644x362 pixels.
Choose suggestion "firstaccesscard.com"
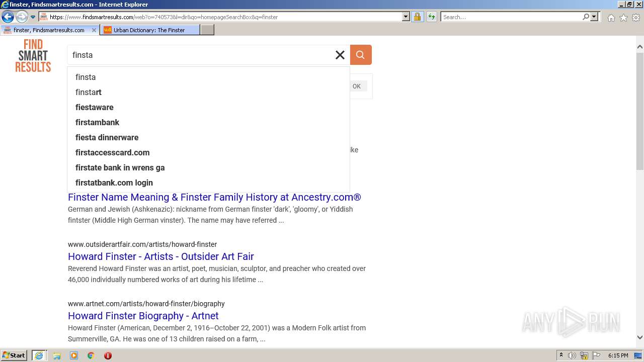pos(208,152)
